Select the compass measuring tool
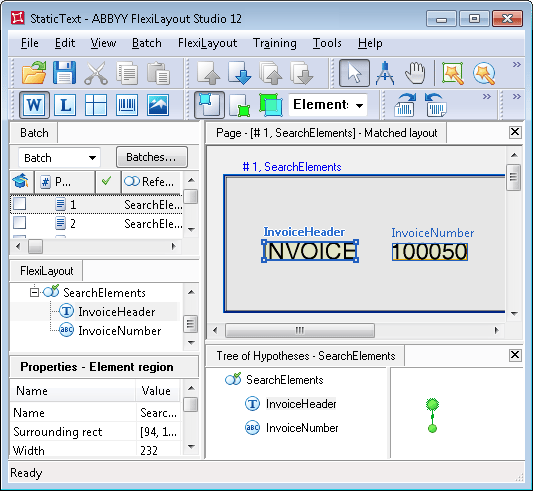The width and height of the screenshot is (533, 491). [385, 73]
